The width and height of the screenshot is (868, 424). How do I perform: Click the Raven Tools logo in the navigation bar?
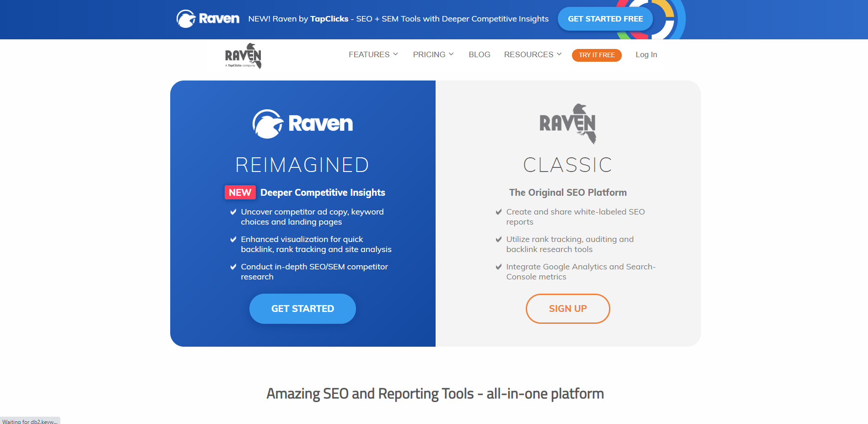[243, 56]
